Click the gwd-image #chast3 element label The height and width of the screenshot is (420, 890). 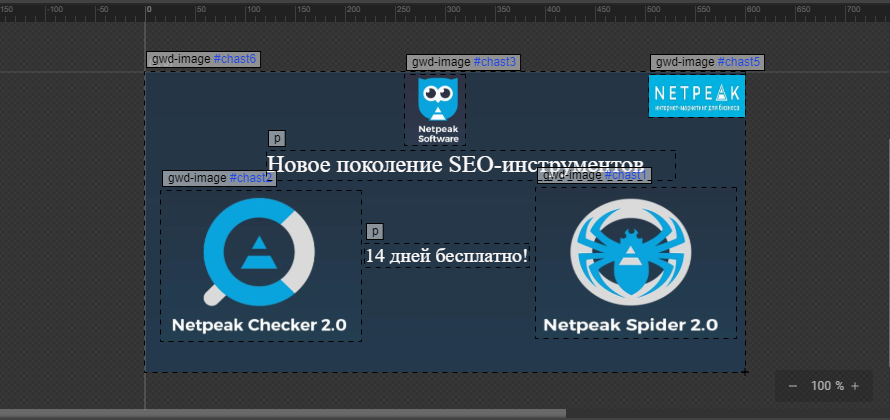(x=463, y=62)
